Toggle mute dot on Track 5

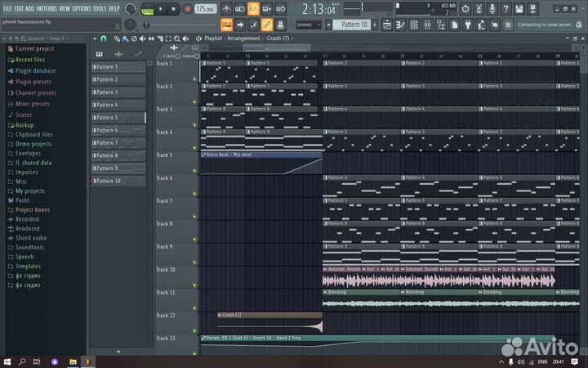[x=194, y=171]
